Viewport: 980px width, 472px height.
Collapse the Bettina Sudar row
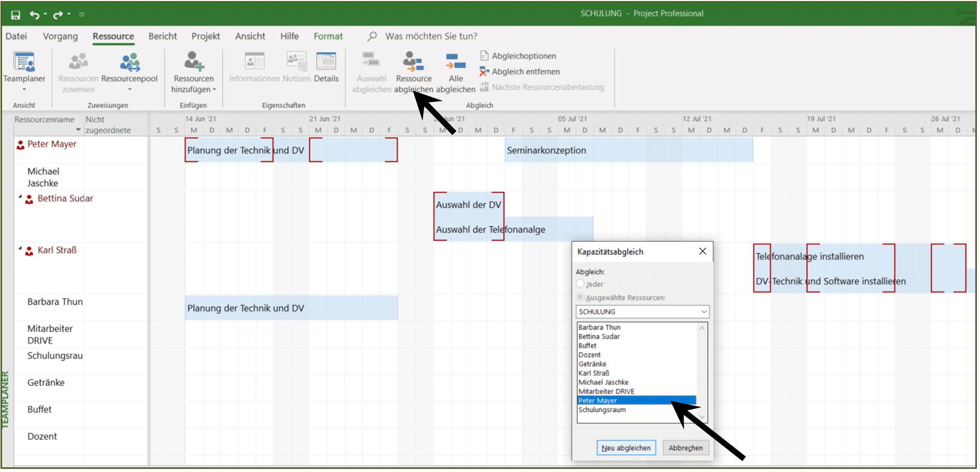(x=20, y=198)
